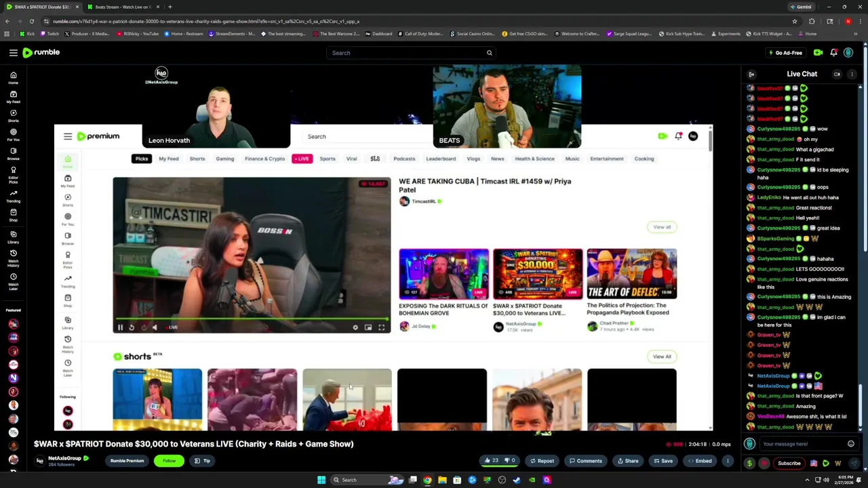868x488 pixels.
Task: Click the Rumble logo
Action: click(x=41, y=52)
